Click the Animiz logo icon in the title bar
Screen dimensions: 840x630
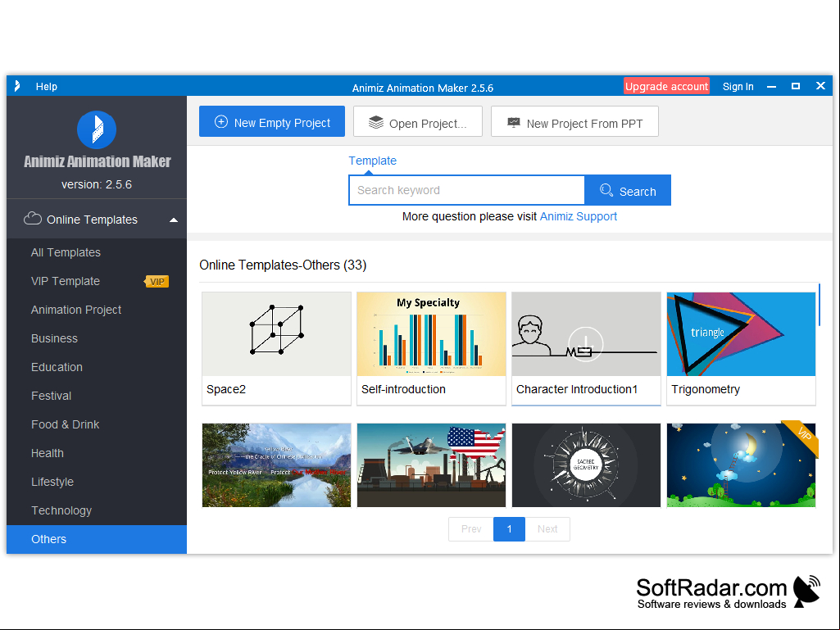coord(17,86)
